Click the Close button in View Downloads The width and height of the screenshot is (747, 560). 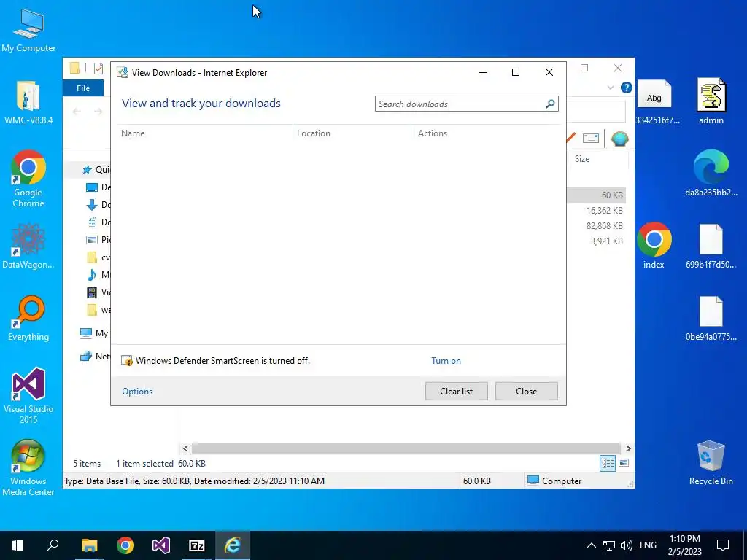pyautogui.click(x=527, y=392)
